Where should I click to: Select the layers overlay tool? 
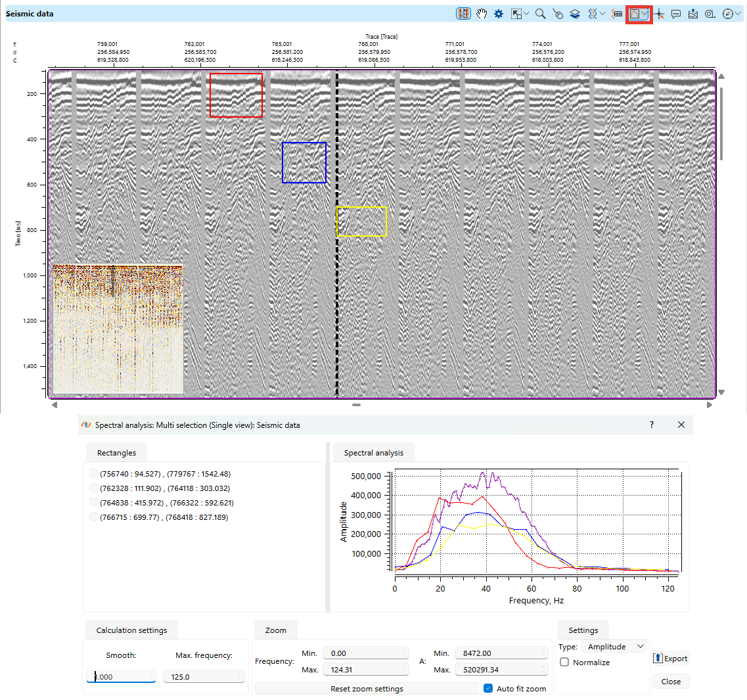(574, 13)
